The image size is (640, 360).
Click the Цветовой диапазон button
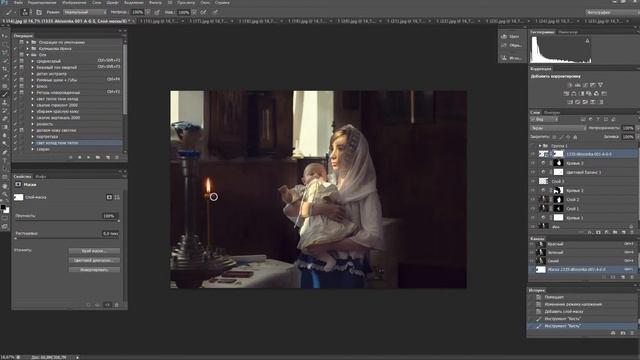94,260
